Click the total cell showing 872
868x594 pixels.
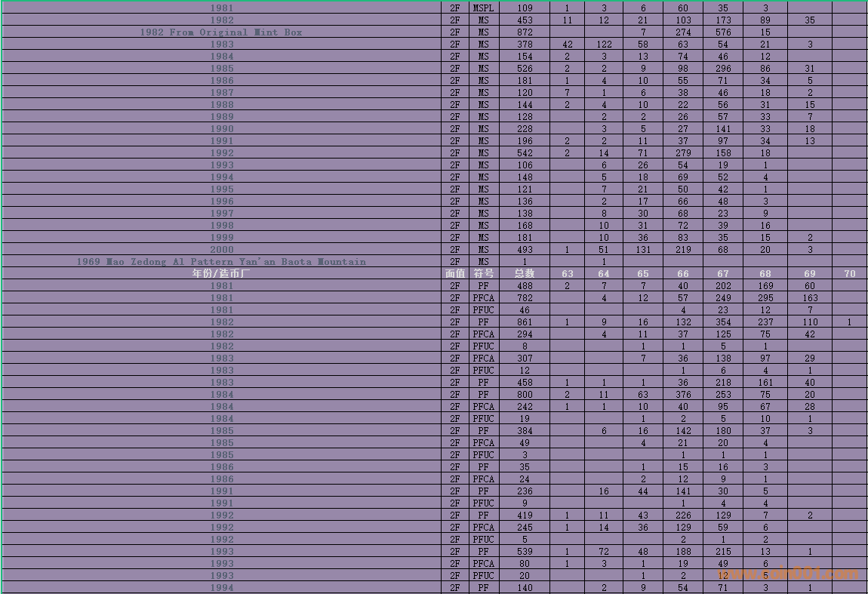coord(525,32)
